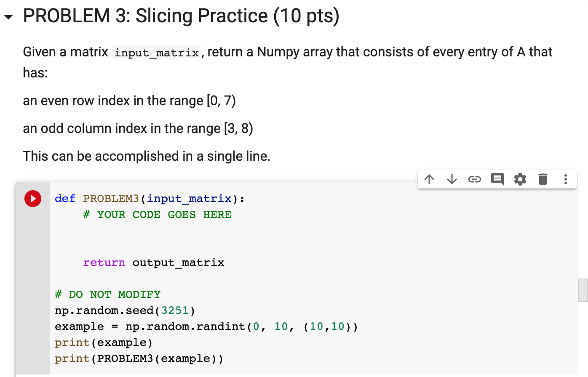Viewport: 588px width, 377px height.
Task: Copy a link to this cell
Action: click(x=475, y=179)
